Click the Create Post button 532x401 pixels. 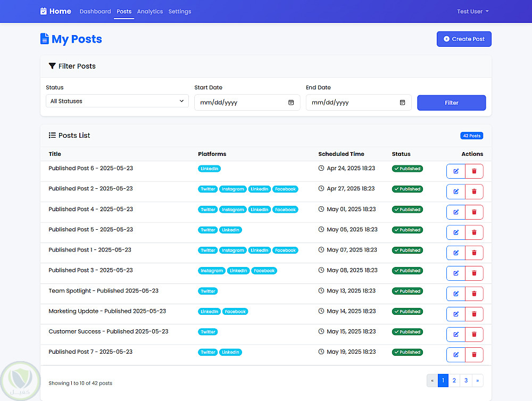[464, 39]
